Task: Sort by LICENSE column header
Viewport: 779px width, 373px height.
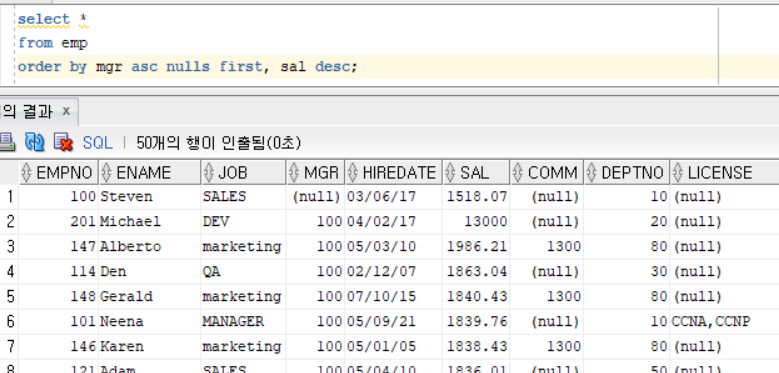Action: pos(724,173)
